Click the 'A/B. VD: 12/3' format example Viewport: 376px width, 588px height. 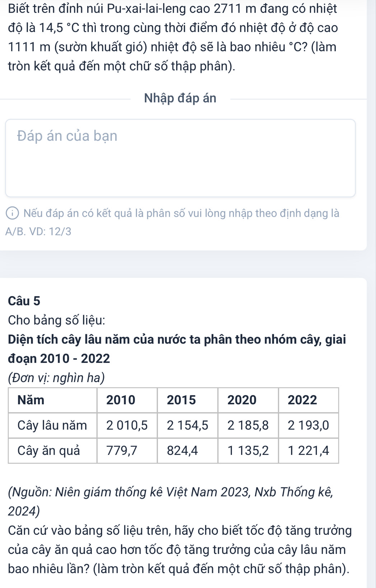pos(38,232)
